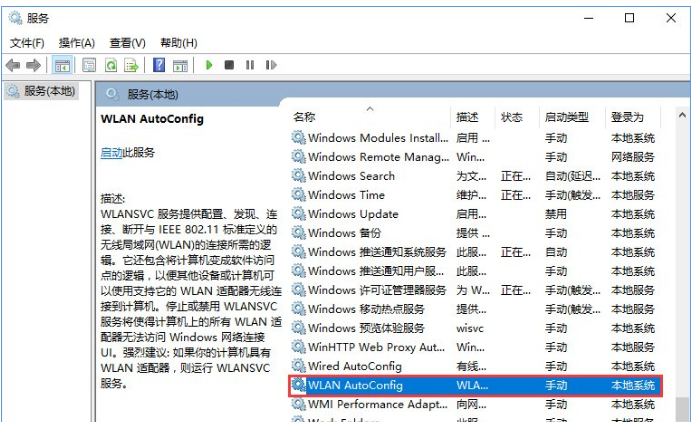The image size is (691, 422).
Task: Open the blue Help toolbar icon
Action: coord(159,65)
